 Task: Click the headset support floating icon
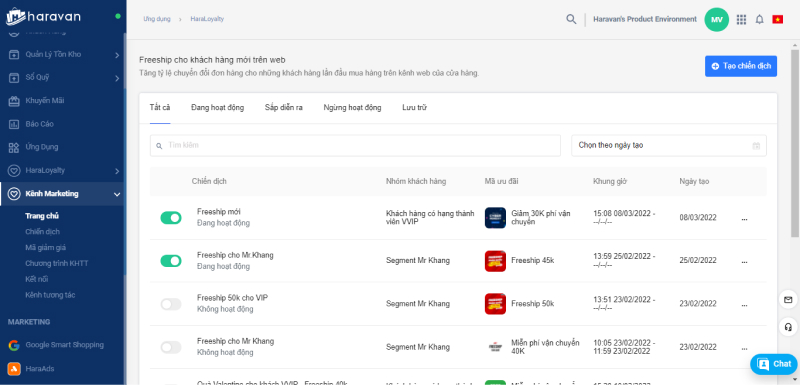788,326
